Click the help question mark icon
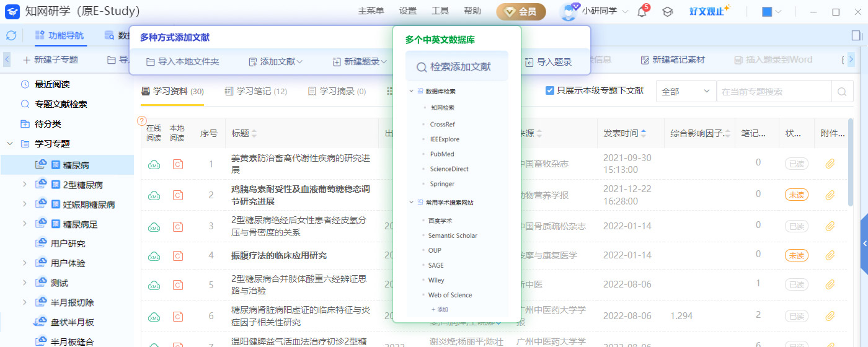Viewport: 868px width, 347px height. point(142,121)
